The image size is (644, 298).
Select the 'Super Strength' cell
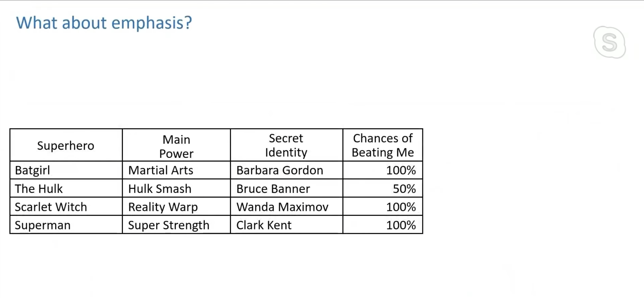(x=176, y=225)
